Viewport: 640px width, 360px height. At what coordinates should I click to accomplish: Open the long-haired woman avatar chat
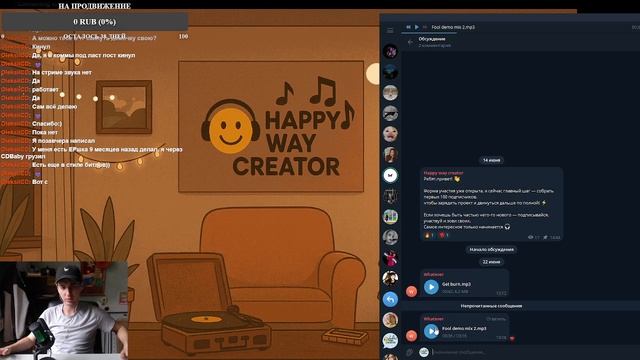point(390,155)
